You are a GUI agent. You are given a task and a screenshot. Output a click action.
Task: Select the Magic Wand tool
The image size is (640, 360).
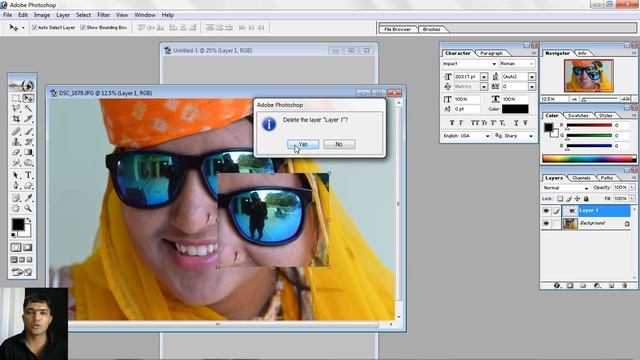tap(28, 109)
